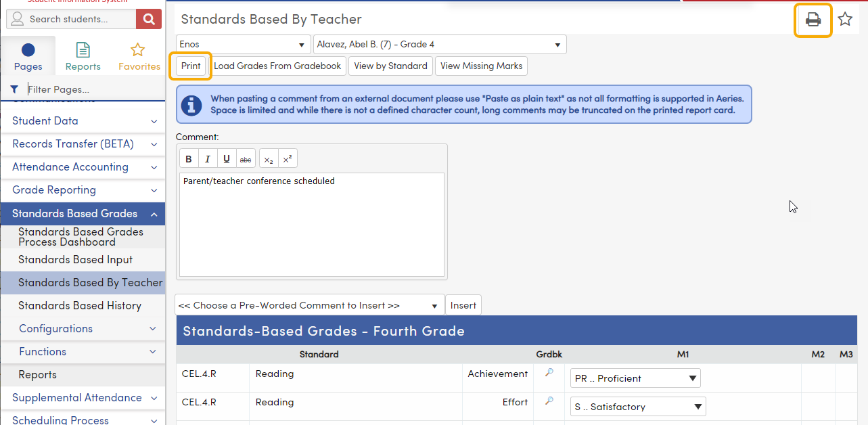Toggle subscript in the comment toolbar
Image resolution: width=868 pixels, height=425 pixels.
[x=268, y=158]
